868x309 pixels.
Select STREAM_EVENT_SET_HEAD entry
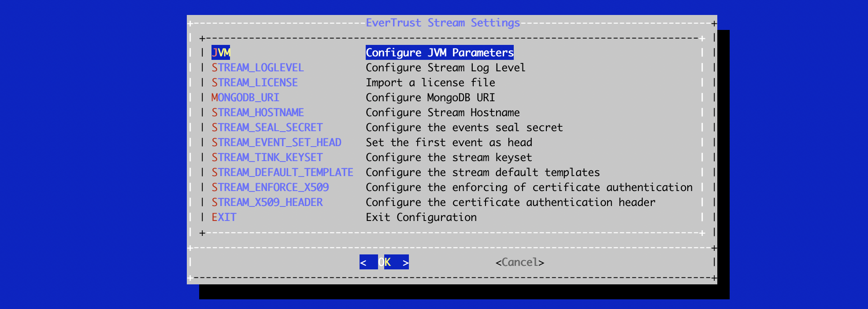point(276,142)
